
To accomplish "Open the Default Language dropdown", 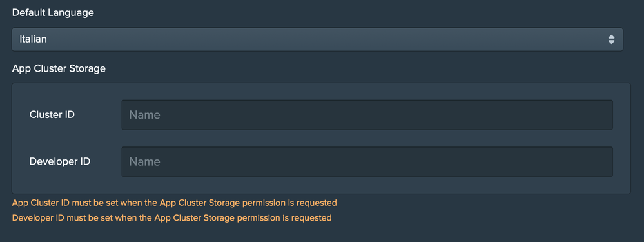I will tap(317, 39).
